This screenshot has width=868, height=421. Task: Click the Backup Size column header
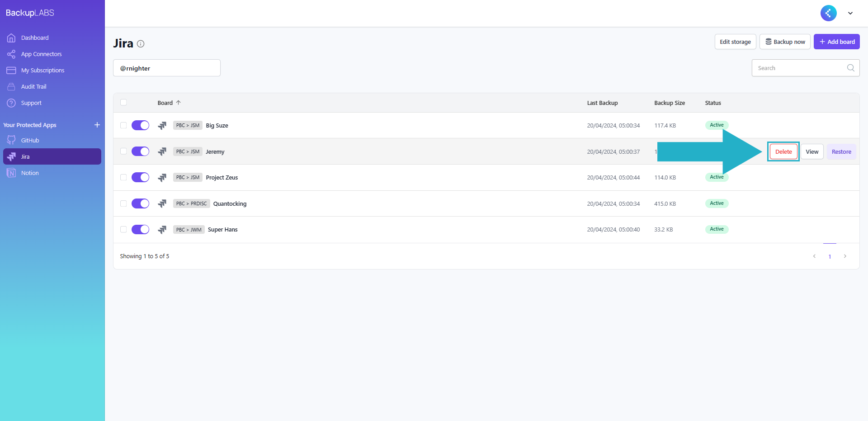click(x=670, y=103)
